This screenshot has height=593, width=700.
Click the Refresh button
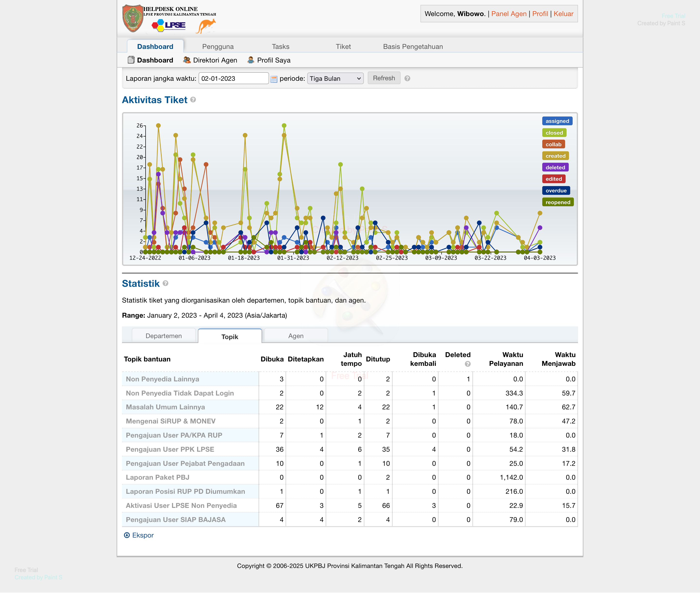click(384, 78)
